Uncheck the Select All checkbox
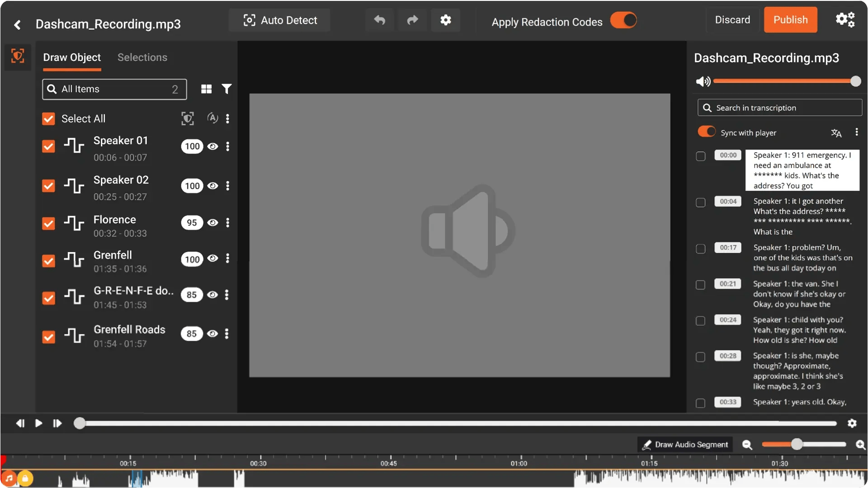Viewport: 868px width, 488px height. 48,119
